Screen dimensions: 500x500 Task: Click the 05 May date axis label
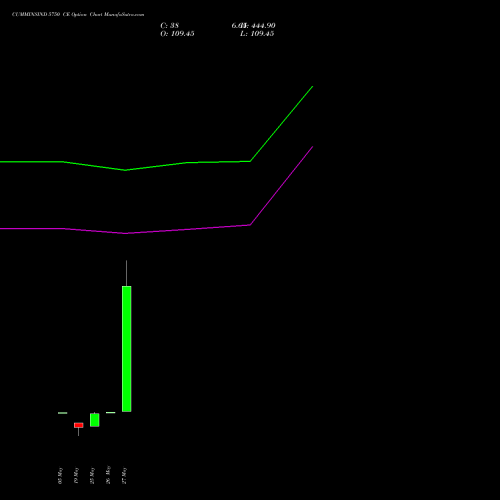point(60,476)
